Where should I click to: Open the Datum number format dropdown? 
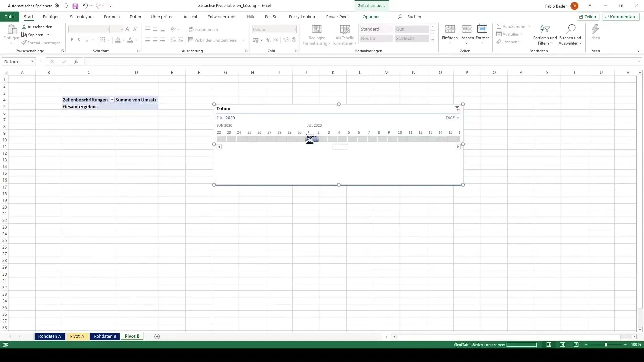point(294,29)
